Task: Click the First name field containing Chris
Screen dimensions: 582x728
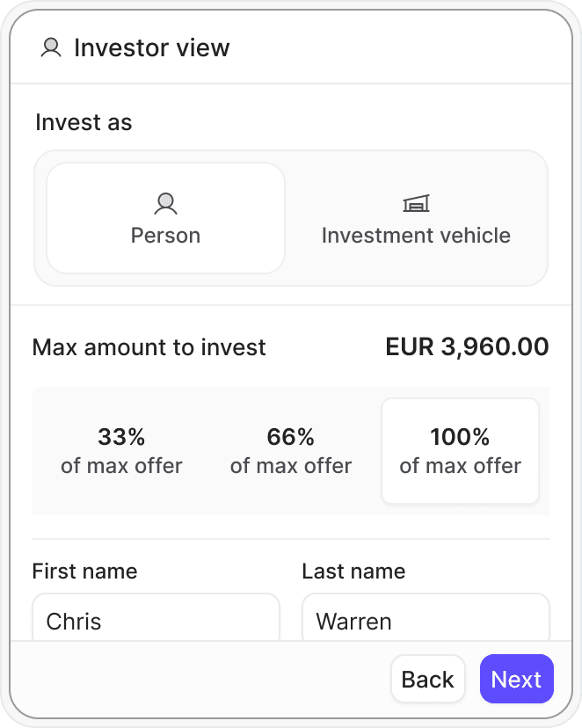Action: coord(156,620)
